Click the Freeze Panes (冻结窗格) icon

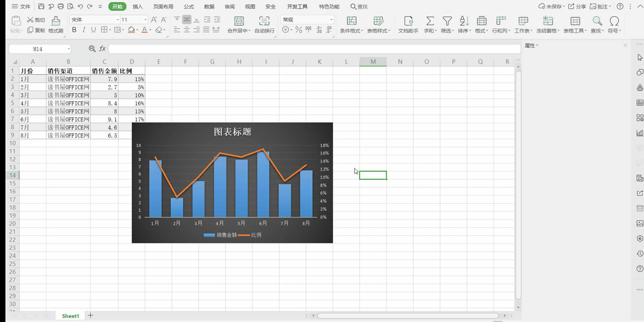tap(548, 21)
